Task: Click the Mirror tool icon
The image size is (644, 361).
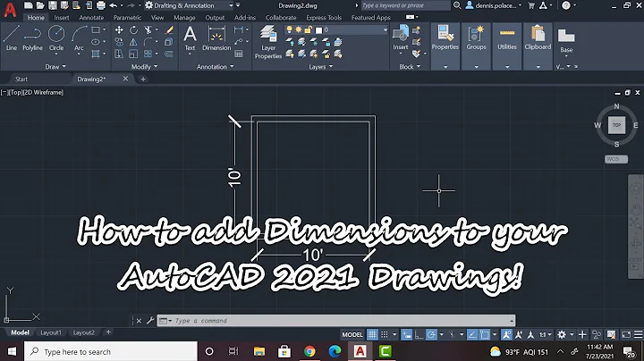Action: [133, 42]
